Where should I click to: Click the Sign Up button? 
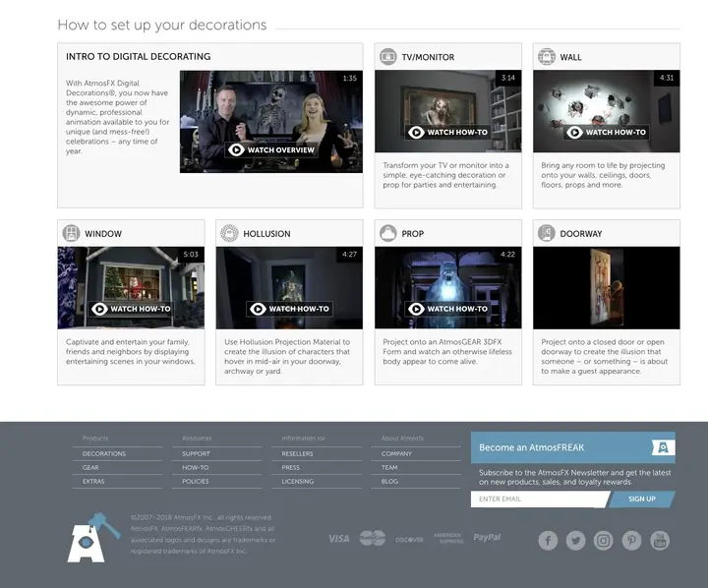tap(641, 500)
